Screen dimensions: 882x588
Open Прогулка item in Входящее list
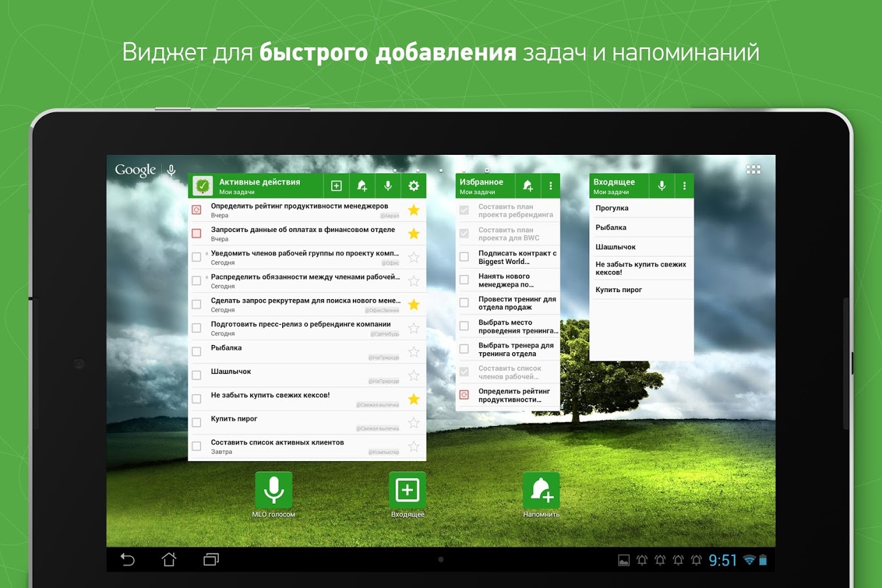click(x=612, y=208)
